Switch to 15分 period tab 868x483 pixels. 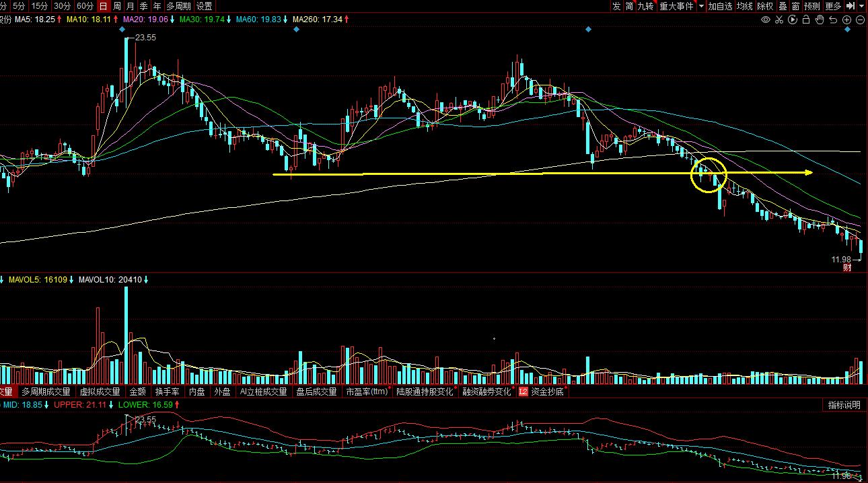click(40, 6)
